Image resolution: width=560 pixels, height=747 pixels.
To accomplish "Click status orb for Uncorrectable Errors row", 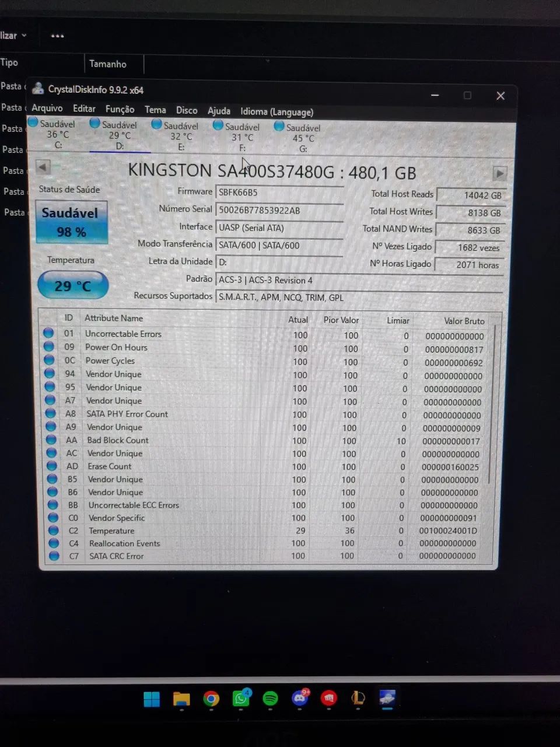I will (x=48, y=333).
